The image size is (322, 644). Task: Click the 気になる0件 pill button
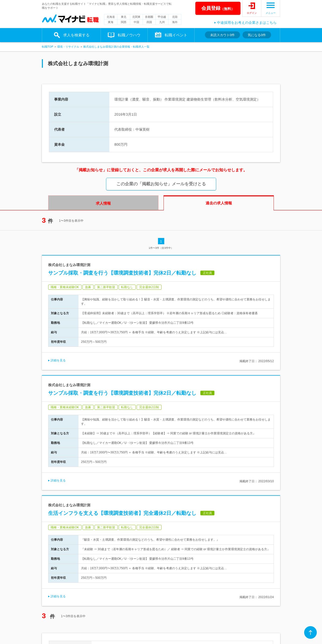click(x=257, y=35)
